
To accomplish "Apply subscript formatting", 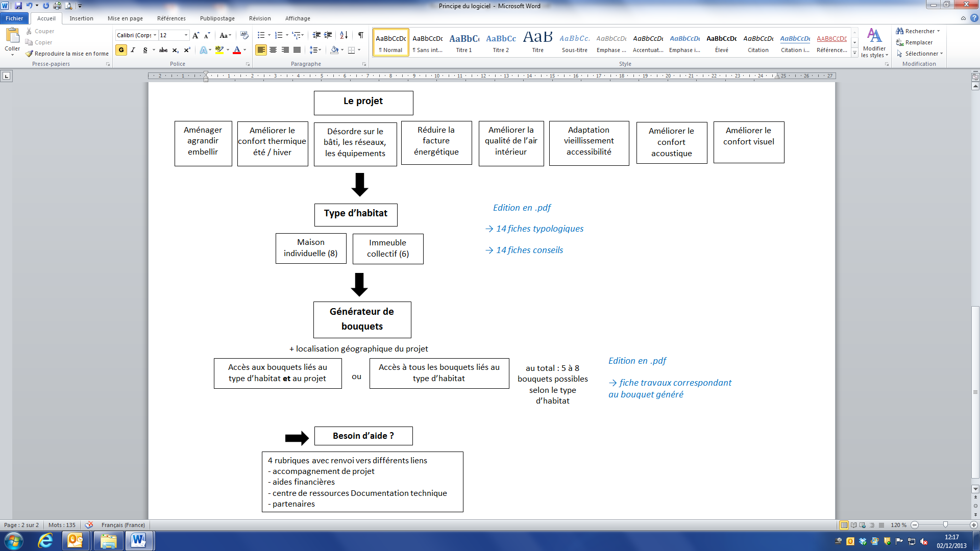I will (x=176, y=50).
